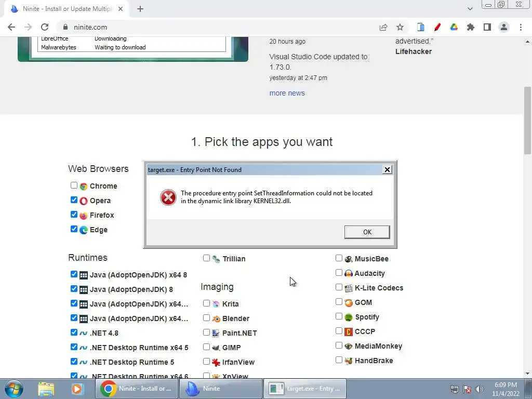Image resolution: width=532 pixels, height=399 pixels.
Task: Check the Trillian checkbox
Action: tap(206, 258)
